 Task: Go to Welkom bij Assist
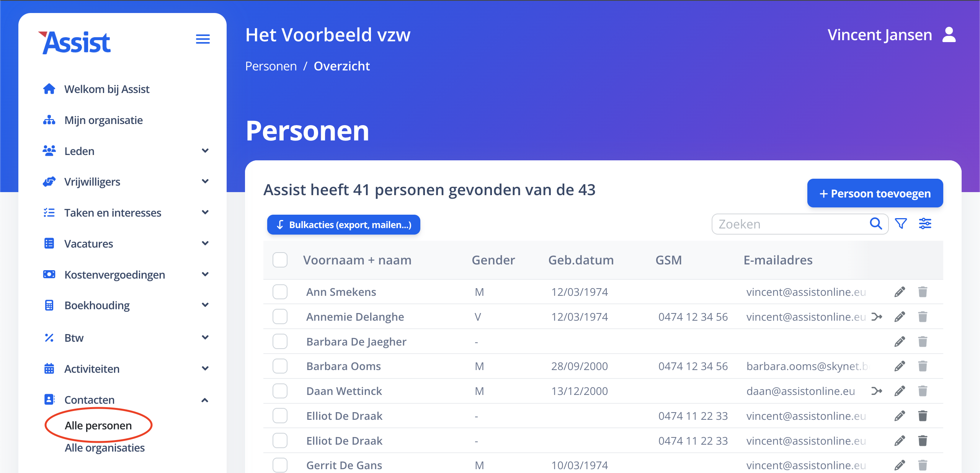pyautogui.click(x=106, y=89)
